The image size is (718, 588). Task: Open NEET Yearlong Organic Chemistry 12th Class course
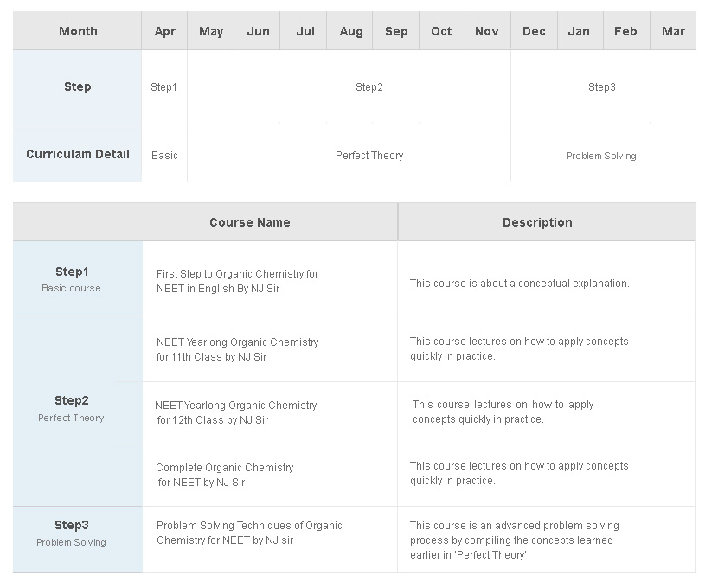[236, 412]
